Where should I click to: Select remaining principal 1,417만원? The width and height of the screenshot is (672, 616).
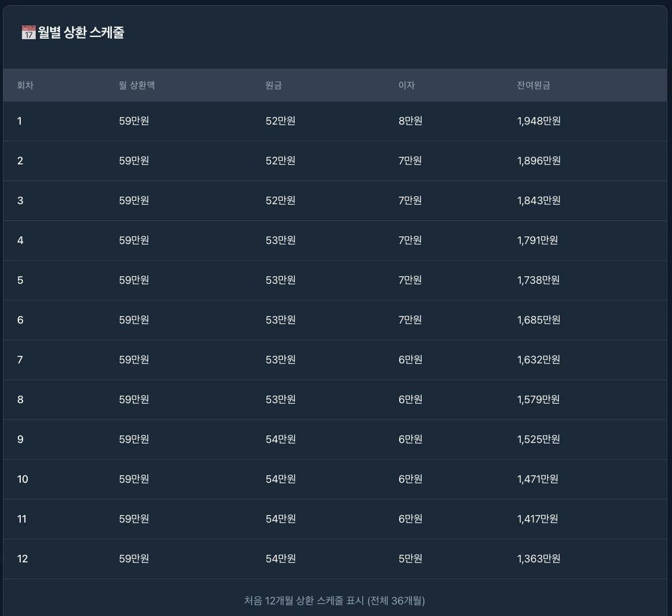click(x=538, y=519)
